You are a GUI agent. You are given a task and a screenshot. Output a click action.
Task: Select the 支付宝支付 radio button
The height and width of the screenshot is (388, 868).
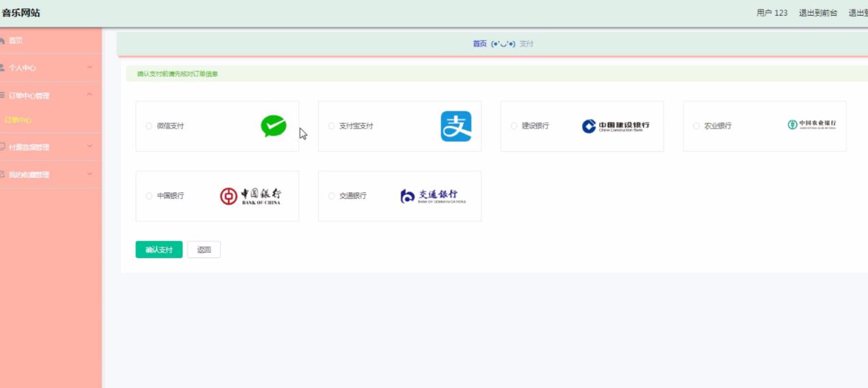(332, 126)
